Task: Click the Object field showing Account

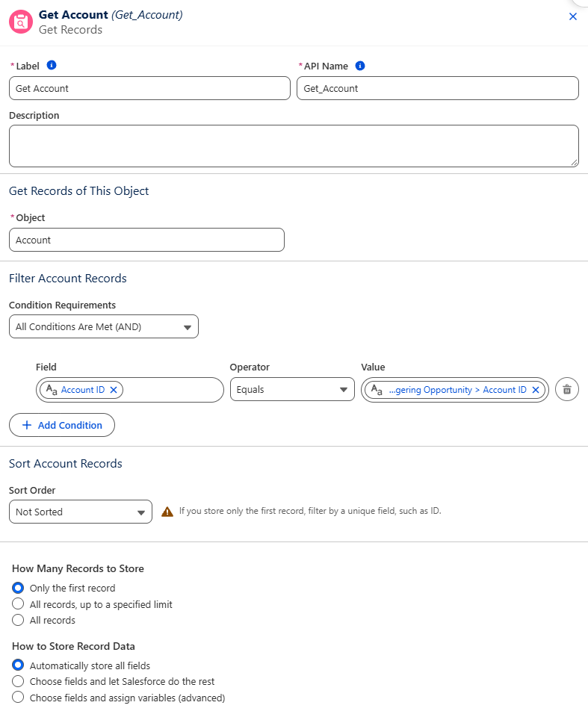Action: click(x=146, y=240)
